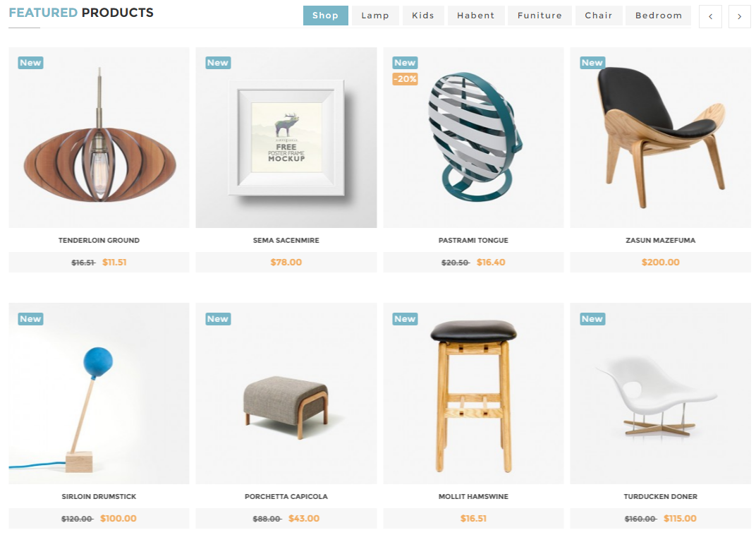Image resolution: width=756 pixels, height=547 pixels.
Task: Click the -20% discount badge on Pastrami Tongue
Action: tap(405, 79)
